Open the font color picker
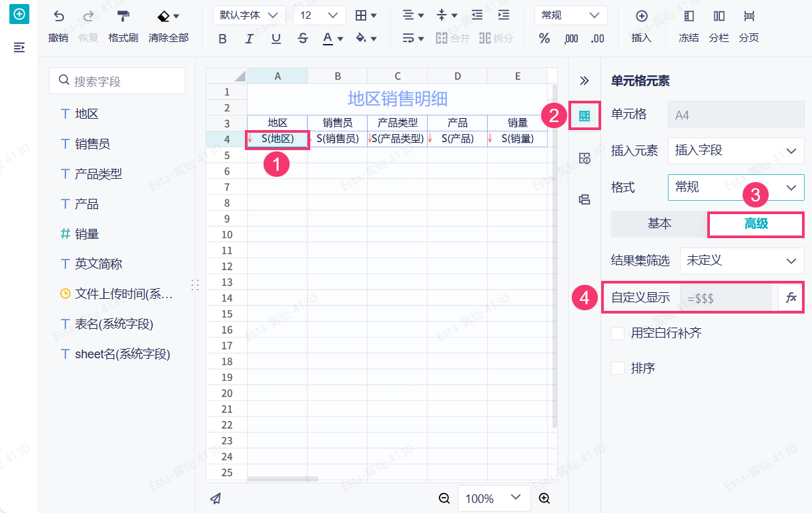Image resolution: width=812 pixels, height=513 pixels. pyautogui.click(x=333, y=39)
